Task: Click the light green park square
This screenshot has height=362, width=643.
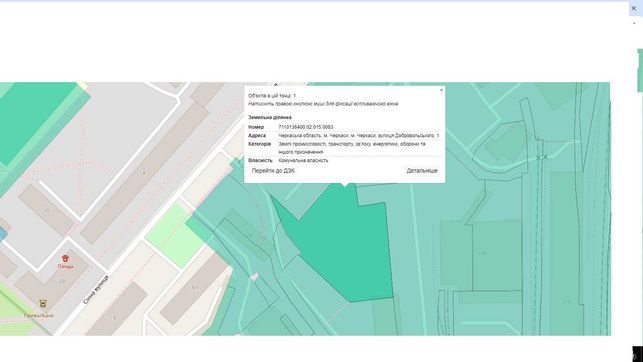Action: (x=175, y=236)
